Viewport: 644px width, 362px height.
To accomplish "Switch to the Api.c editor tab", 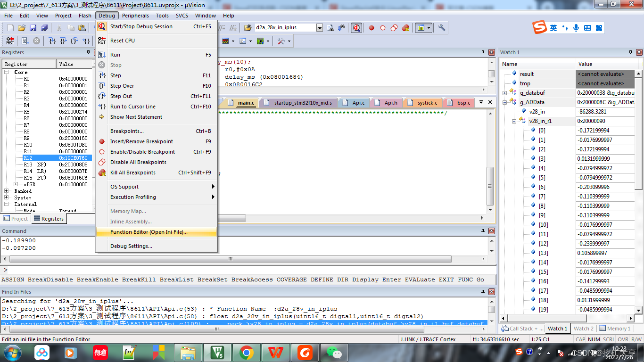I will (355, 103).
